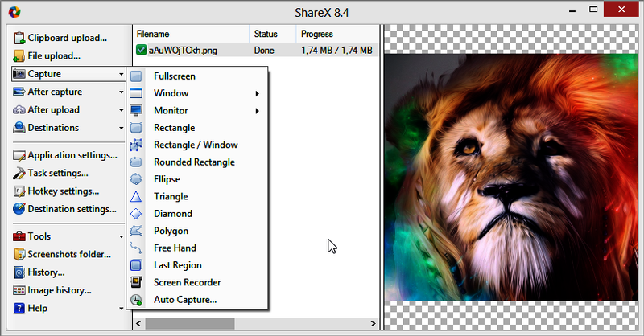Click the scroll right arrow
This screenshot has width=644, height=336.
(373, 323)
